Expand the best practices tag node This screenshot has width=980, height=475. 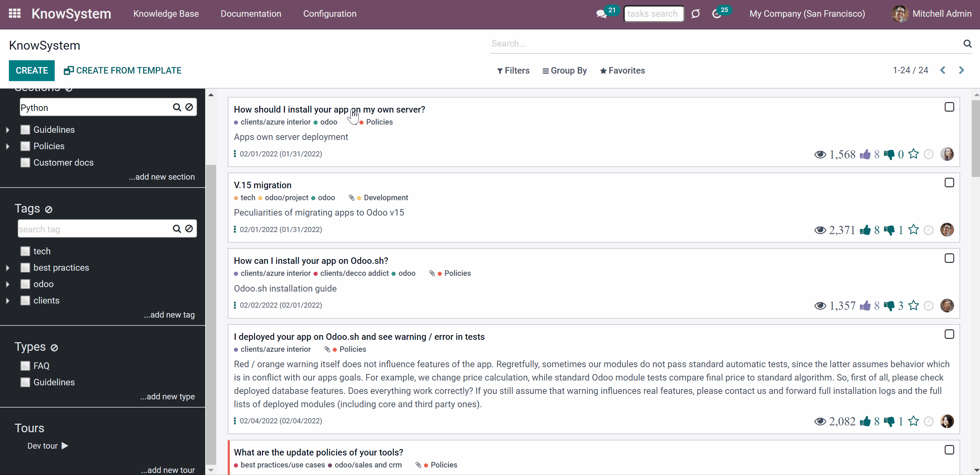click(x=8, y=268)
